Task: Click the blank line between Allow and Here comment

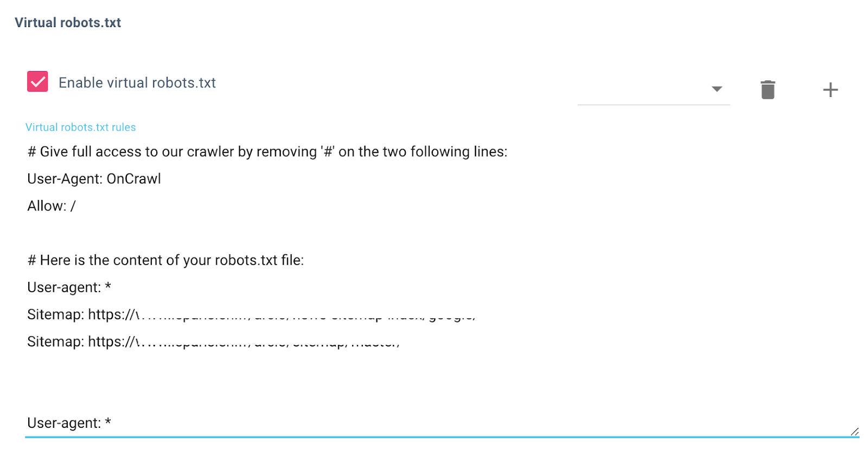Action: click(442, 233)
